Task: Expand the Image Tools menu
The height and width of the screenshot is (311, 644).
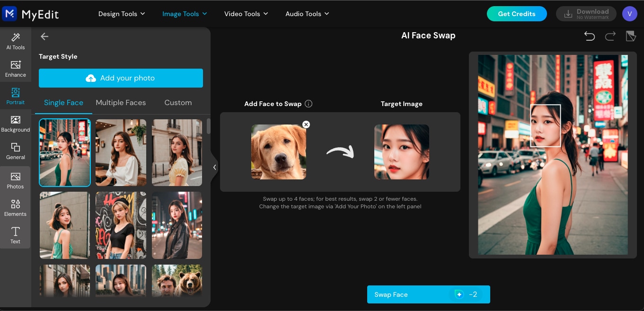Action: coord(185,14)
